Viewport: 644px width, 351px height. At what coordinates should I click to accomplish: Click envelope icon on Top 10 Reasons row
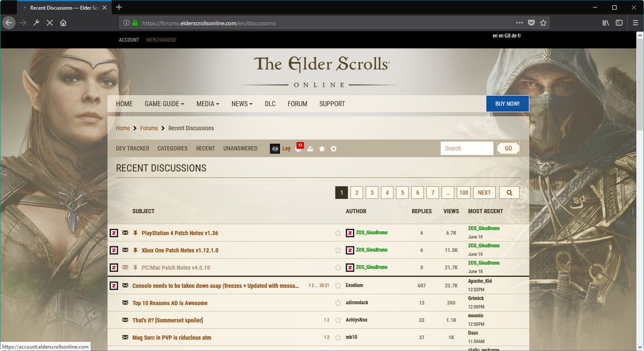(125, 303)
